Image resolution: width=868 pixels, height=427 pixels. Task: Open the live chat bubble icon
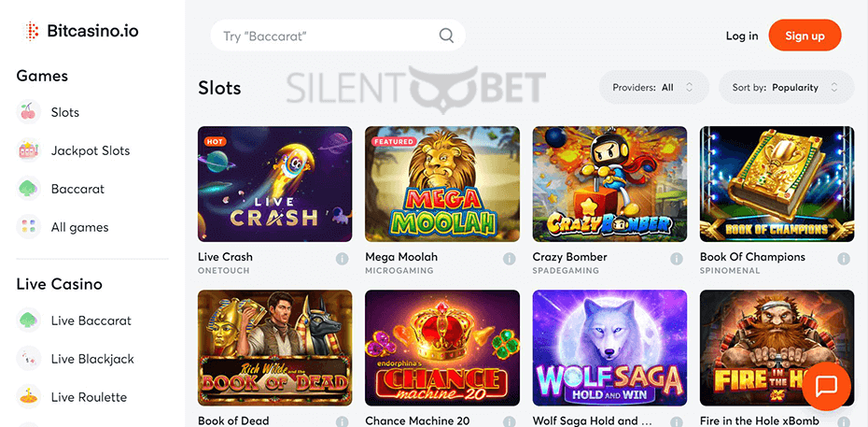pos(827,386)
